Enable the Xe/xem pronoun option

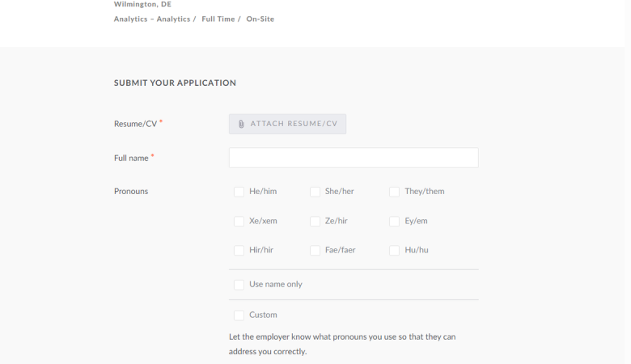click(x=239, y=221)
